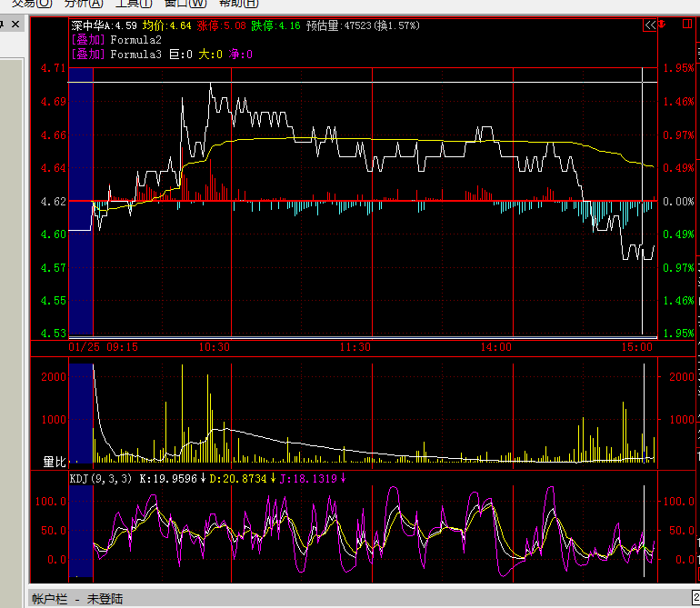Click the 4.62 previous-close price label
700x608 pixels.
[x=53, y=202]
